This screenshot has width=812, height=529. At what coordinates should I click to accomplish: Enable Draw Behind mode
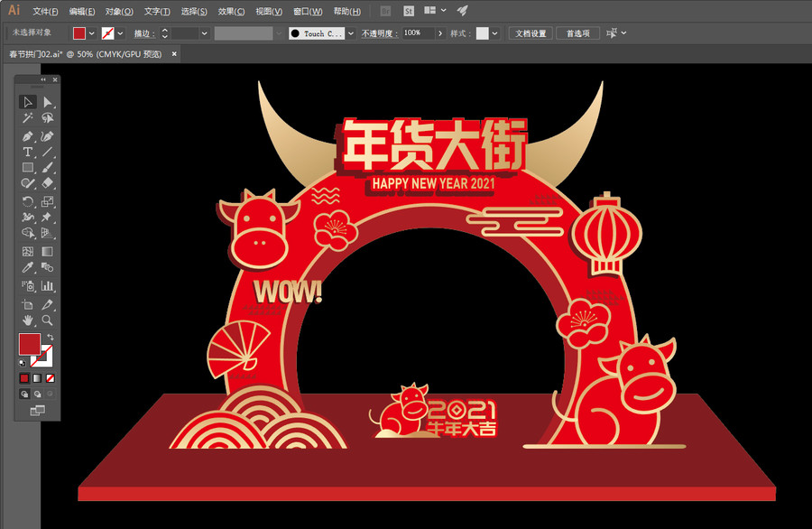pos(37,394)
